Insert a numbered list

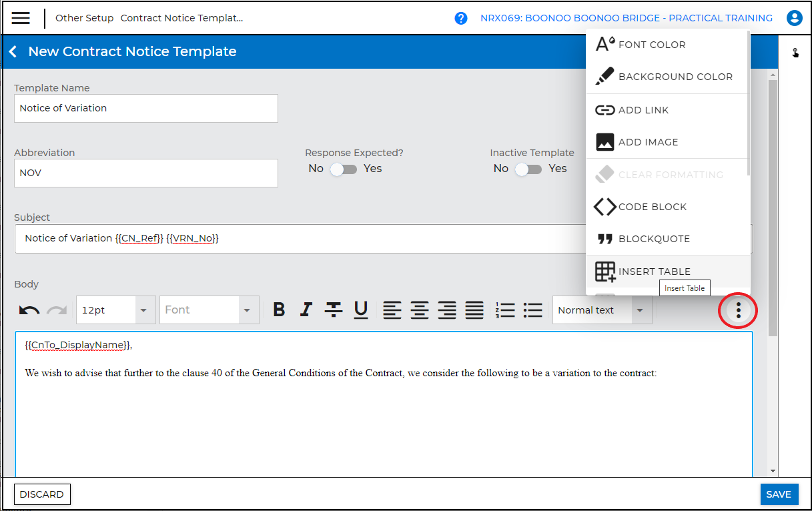pos(505,310)
